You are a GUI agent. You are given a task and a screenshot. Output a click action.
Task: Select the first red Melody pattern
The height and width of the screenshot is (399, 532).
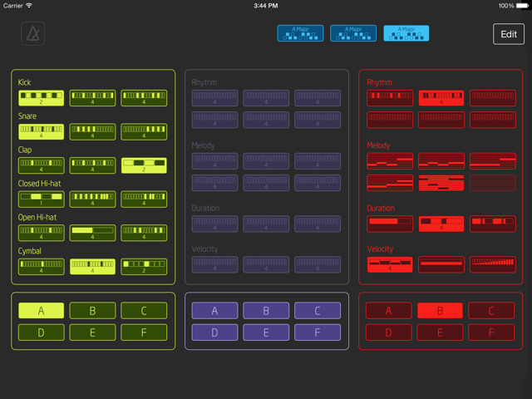(389, 160)
